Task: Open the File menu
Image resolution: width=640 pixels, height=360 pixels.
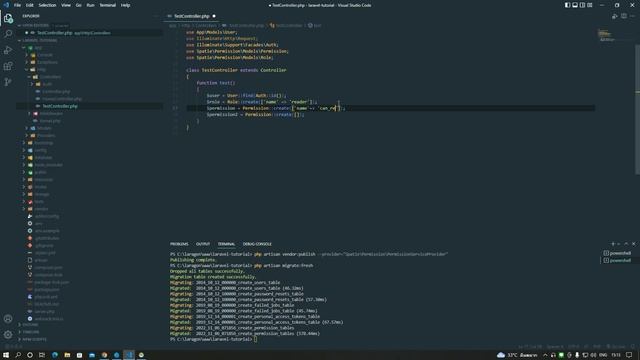Action: 17,5
